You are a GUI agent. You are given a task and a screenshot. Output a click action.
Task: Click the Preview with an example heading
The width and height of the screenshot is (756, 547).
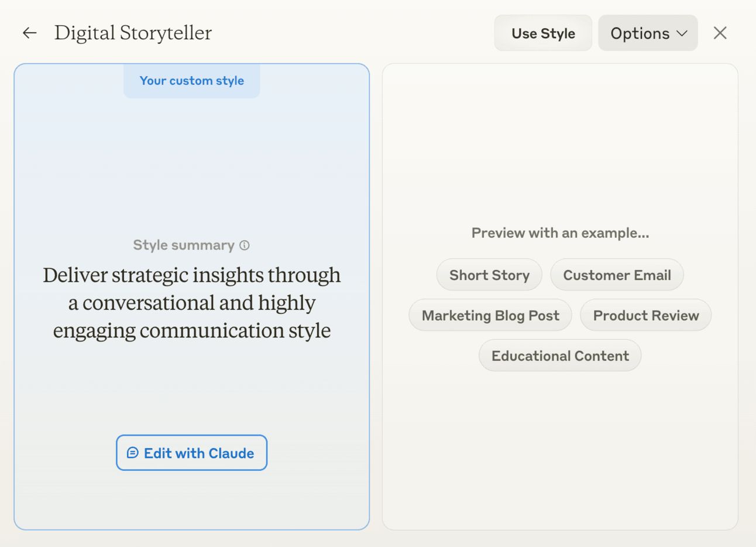[x=560, y=233]
